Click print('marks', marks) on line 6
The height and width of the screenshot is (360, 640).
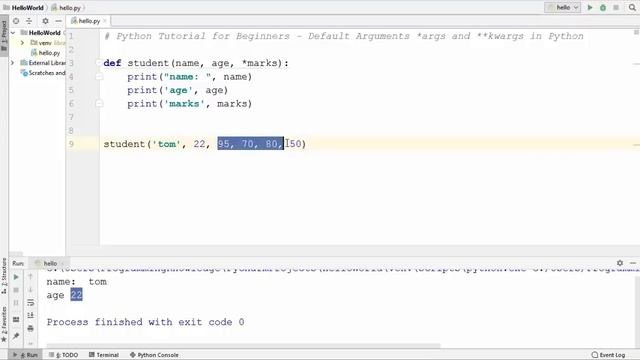(190, 104)
